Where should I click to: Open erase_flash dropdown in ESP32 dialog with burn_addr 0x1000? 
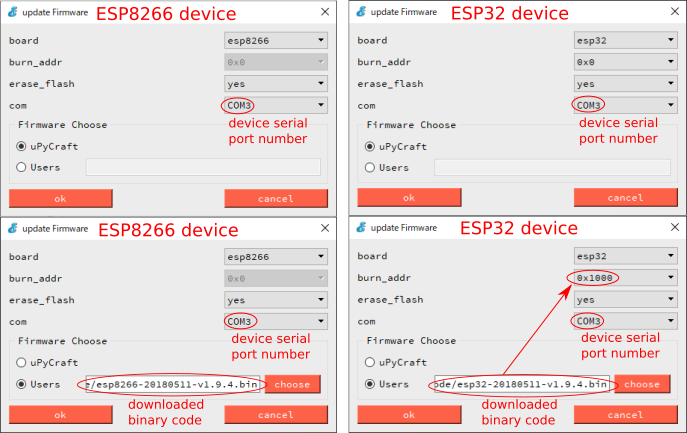coord(626,299)
